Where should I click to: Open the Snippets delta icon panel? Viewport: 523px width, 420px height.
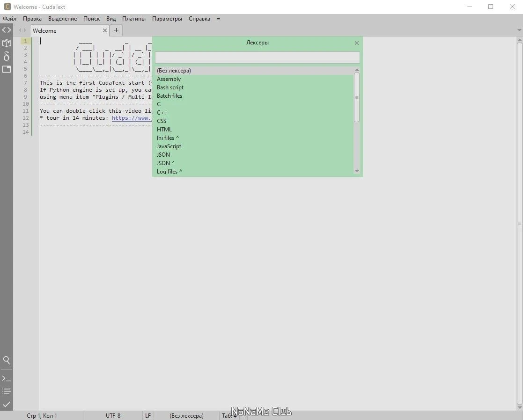point(7,56)
